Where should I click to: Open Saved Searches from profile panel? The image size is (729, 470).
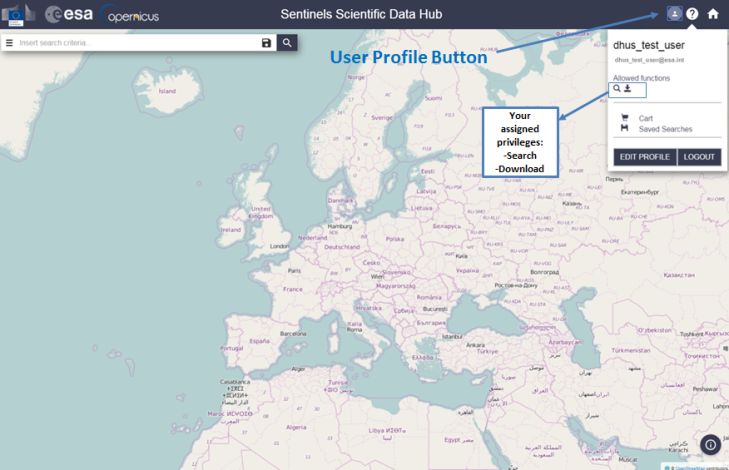(x=665, y=129)
